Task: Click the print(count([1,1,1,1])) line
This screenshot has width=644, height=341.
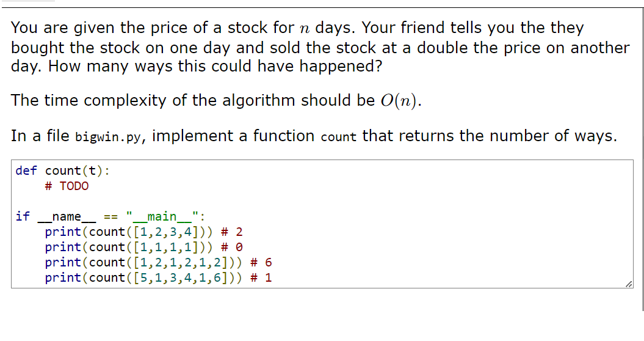Action: [x=143, y=248]
